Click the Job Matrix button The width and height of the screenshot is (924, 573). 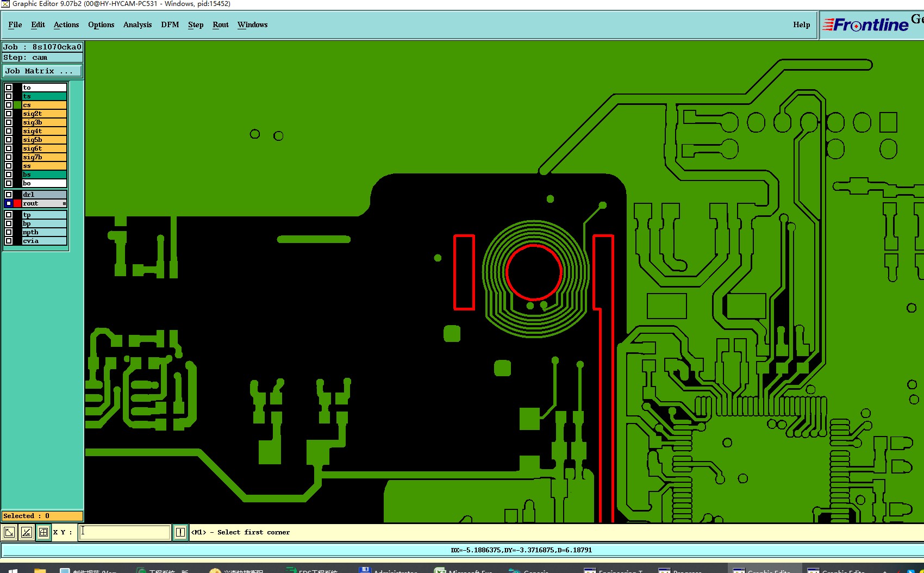(x=42, y=71)
